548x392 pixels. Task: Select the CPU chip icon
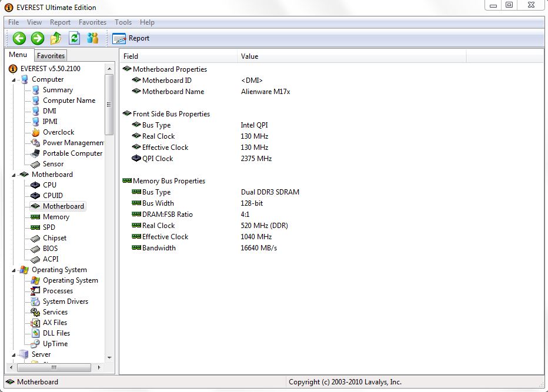point(35,185)
